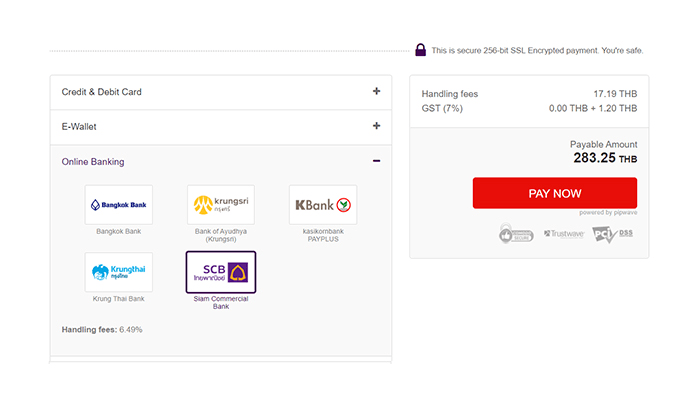The width and height of the screenshot is (700, 400).
Task: Click the SSL padlock icon
Action: 421,50
